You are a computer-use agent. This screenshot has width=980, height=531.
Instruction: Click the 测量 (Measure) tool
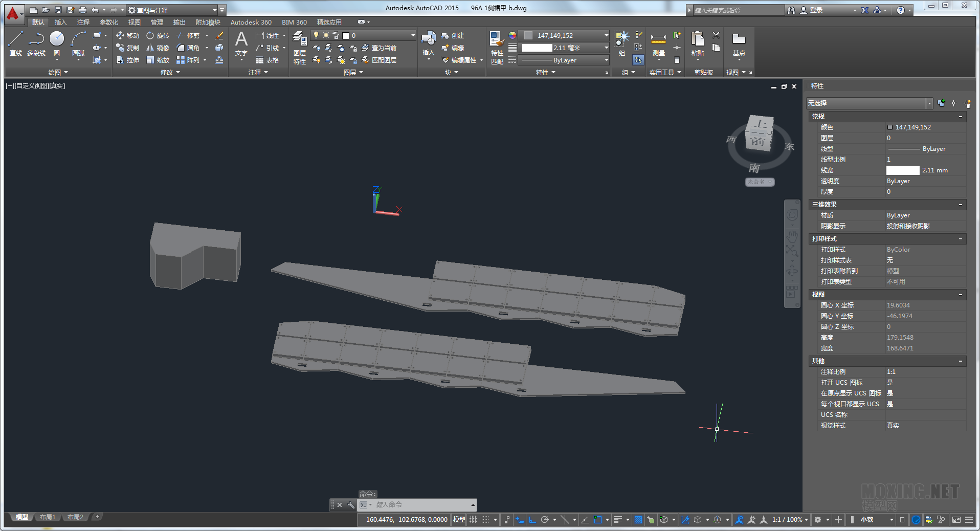(x=658, y=44)
